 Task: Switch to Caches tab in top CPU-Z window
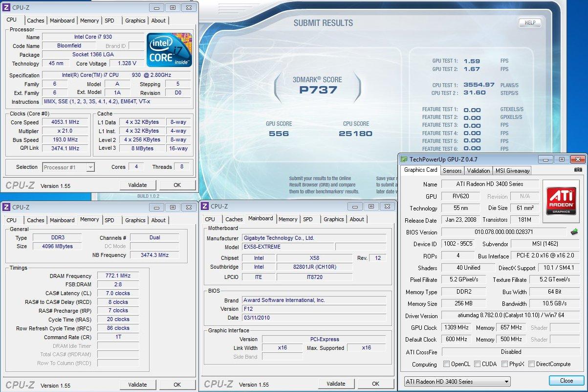[x=36, y=21]
